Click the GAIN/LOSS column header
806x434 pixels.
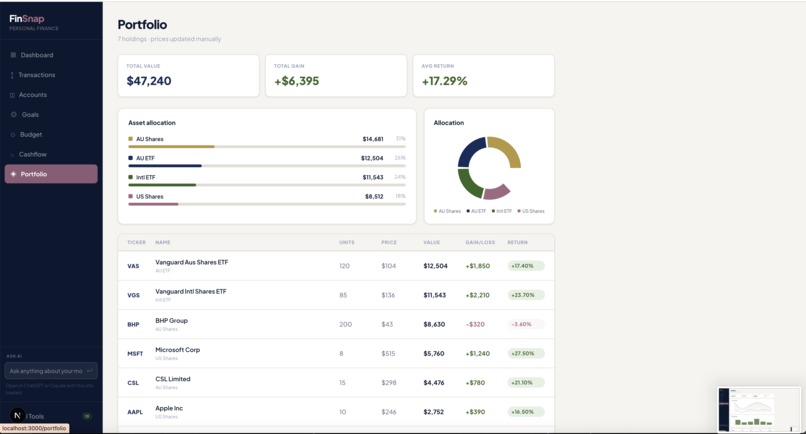coord(480,242)
